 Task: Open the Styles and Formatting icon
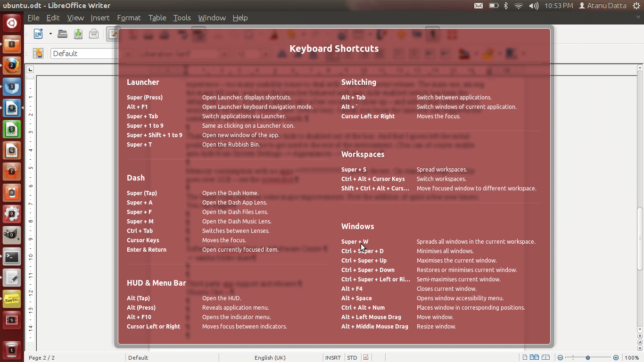(x=38, y=53)
